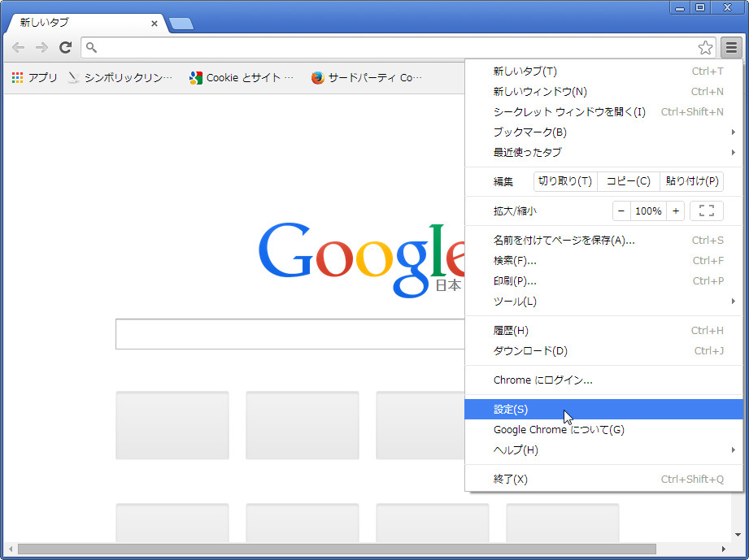749x560 pixels.
Task: Select 終了(X) to quit Chrome
Action: (603, 479)
